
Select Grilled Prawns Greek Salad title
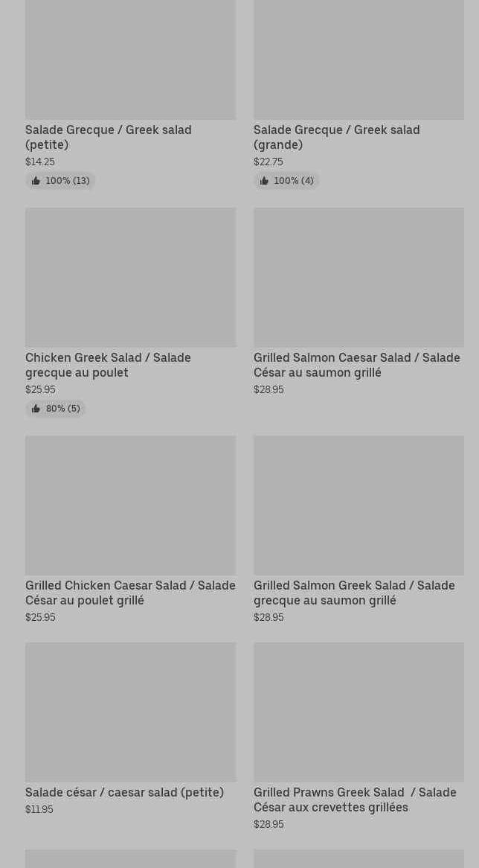(355, 800)
